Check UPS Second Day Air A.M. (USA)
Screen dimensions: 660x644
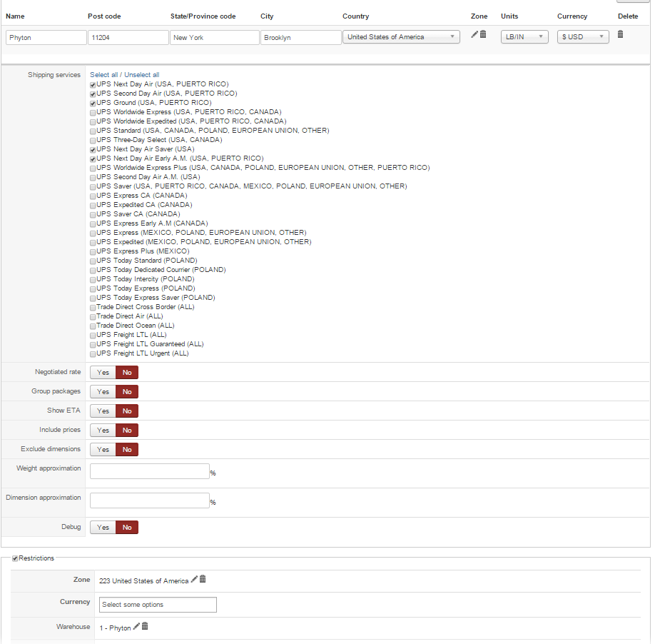coord(93,178)
